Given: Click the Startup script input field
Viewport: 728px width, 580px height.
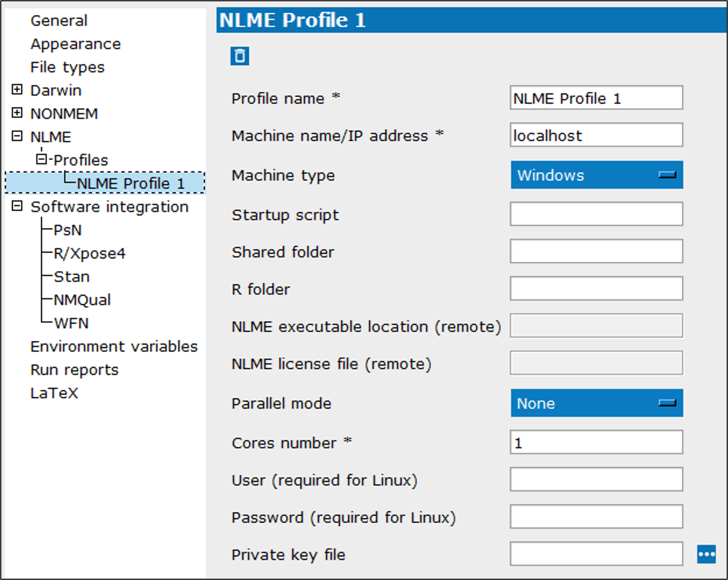Looking at the screenshot, I should [596, 214].
